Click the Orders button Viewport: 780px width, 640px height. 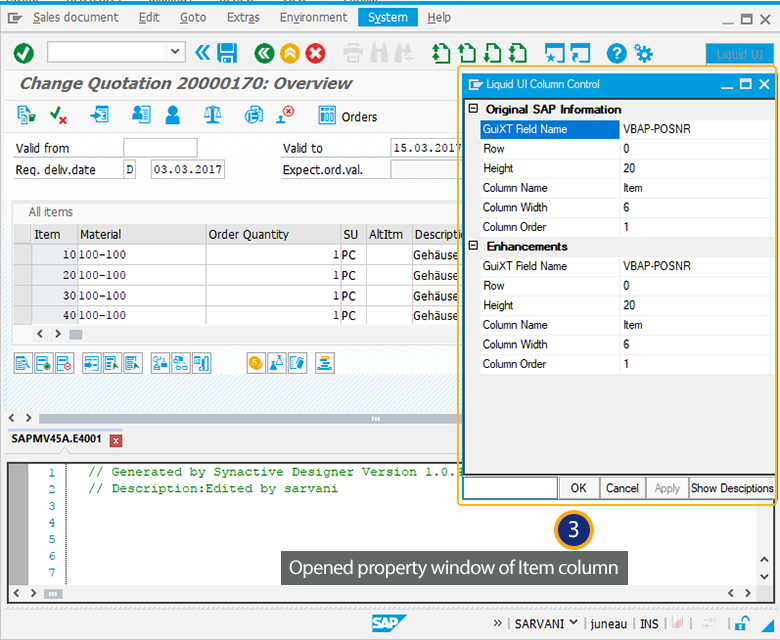click(348, 116)
